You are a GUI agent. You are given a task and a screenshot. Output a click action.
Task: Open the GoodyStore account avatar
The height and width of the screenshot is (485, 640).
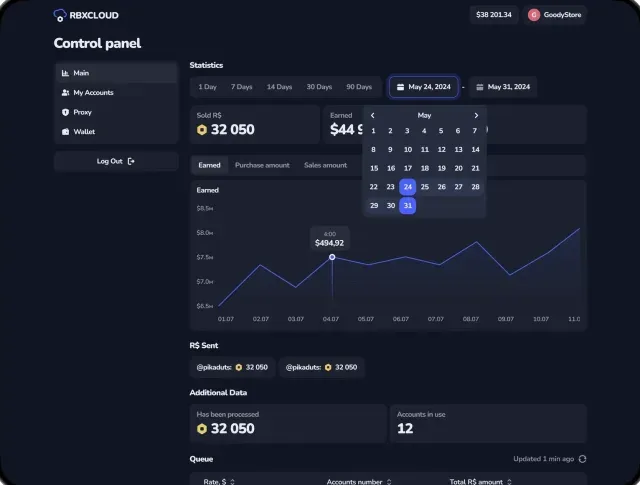tap(534, 15)
